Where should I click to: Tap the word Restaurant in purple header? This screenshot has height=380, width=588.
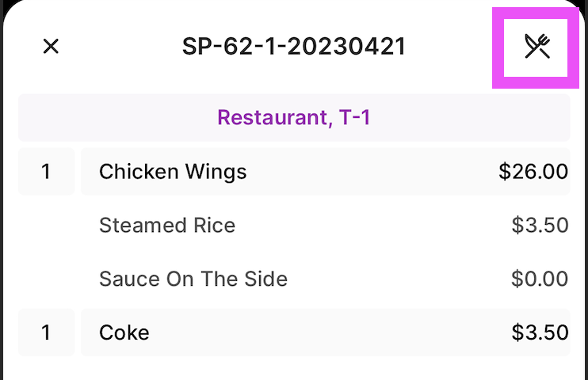pos(269,118)
